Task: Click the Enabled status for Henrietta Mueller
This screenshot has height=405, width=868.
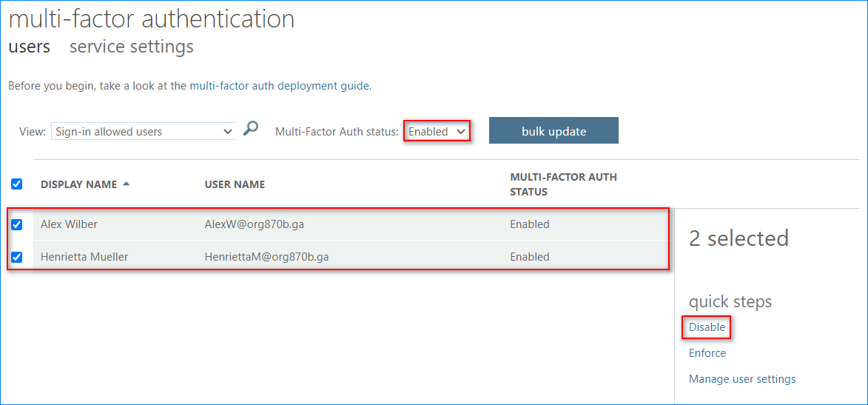Action: pyautogui.click(x=530, y=257)
